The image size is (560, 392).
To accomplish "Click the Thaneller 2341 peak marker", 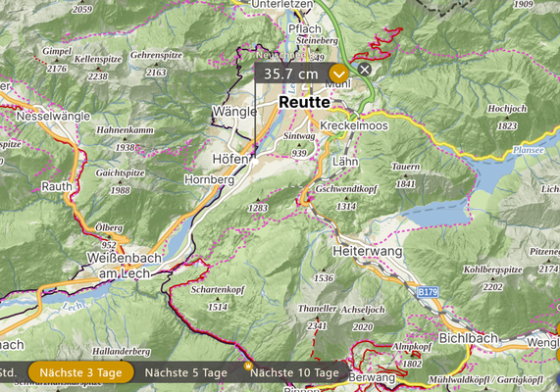I will click(317, 317).
